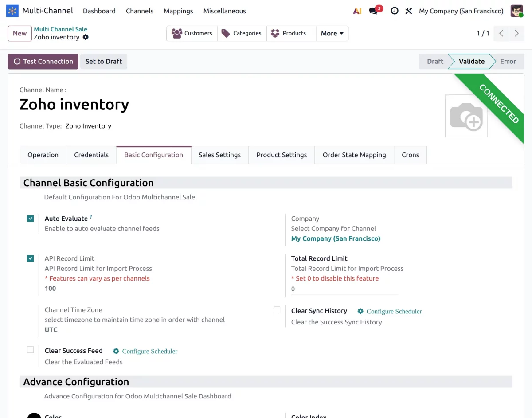Open the Mappings menu
The width and height of the screenshot is (532, 418).
(178, 11)
